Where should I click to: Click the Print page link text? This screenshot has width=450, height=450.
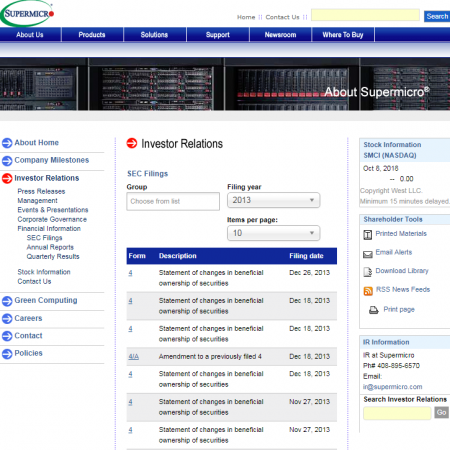click(399, 309)
